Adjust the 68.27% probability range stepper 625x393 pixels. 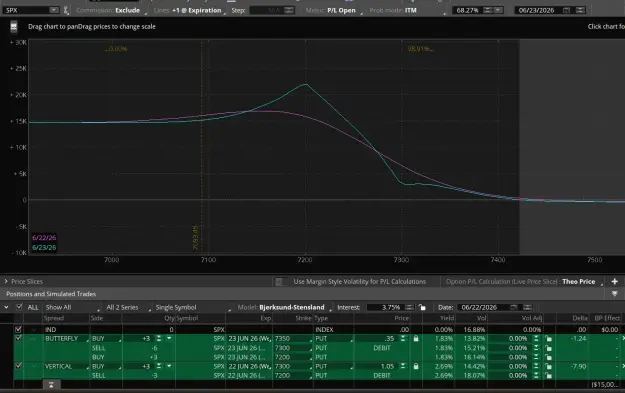(x=488, y=10)
